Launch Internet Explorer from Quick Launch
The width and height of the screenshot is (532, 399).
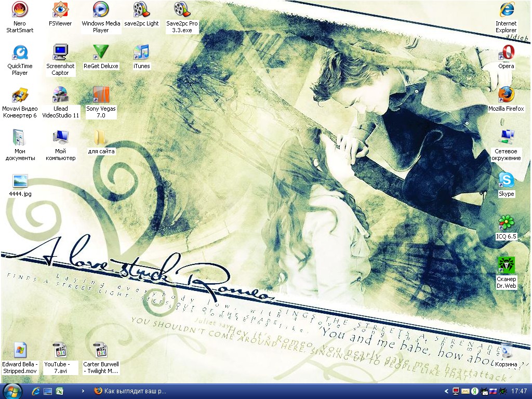(36, 391)
